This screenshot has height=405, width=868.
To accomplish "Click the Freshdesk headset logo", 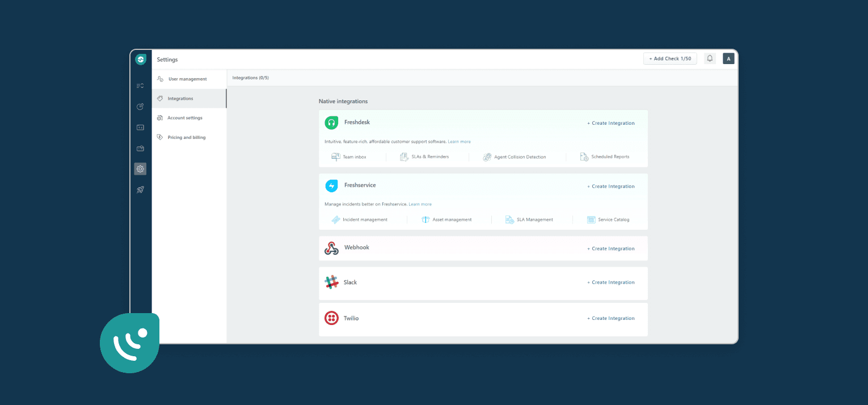I will point(331,123).
